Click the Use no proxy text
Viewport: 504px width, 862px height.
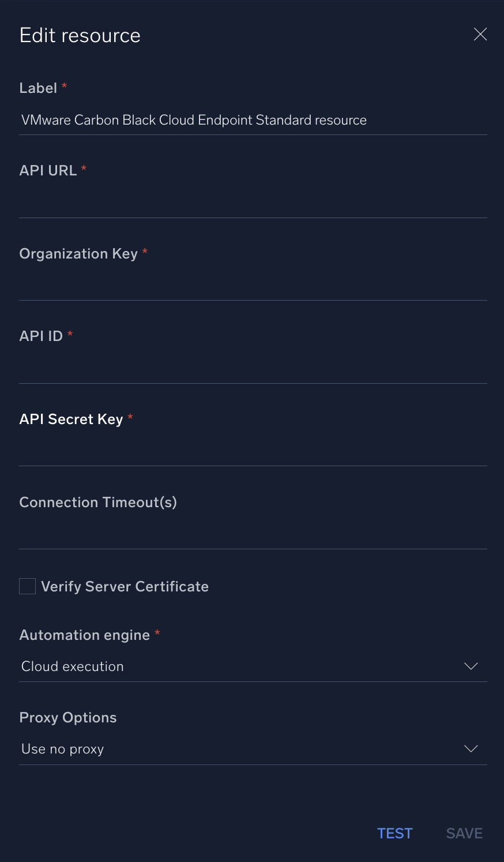pyautogui.click(x=62, y=748)
